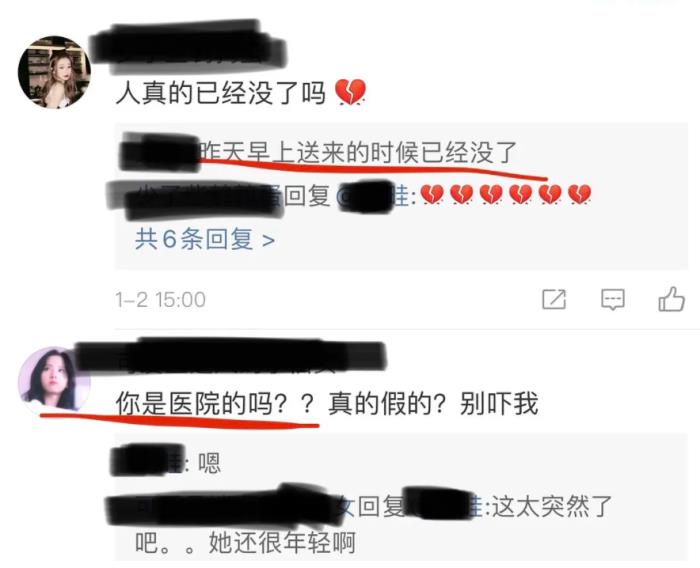Image resolution: width=700 pixels, height=568 pixels.
Task: Tap the broken heart emoji after 没了吗
Action: coord(350,92)
